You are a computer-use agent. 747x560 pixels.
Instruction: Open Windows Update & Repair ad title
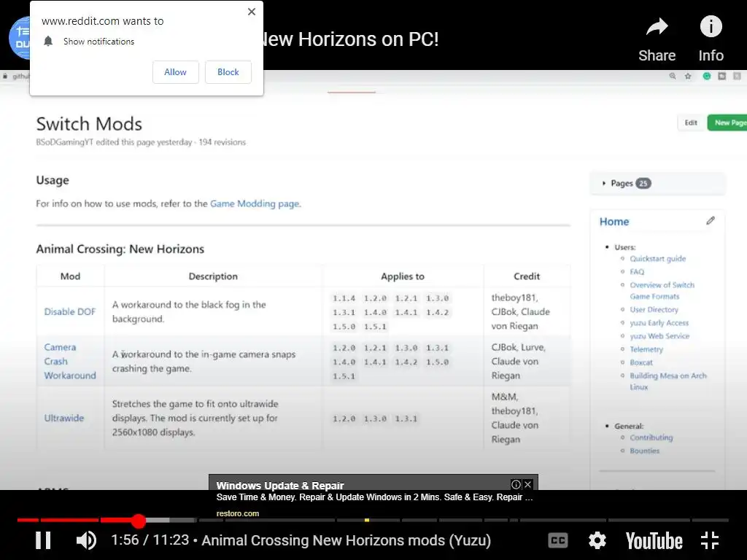pos(280,485)
